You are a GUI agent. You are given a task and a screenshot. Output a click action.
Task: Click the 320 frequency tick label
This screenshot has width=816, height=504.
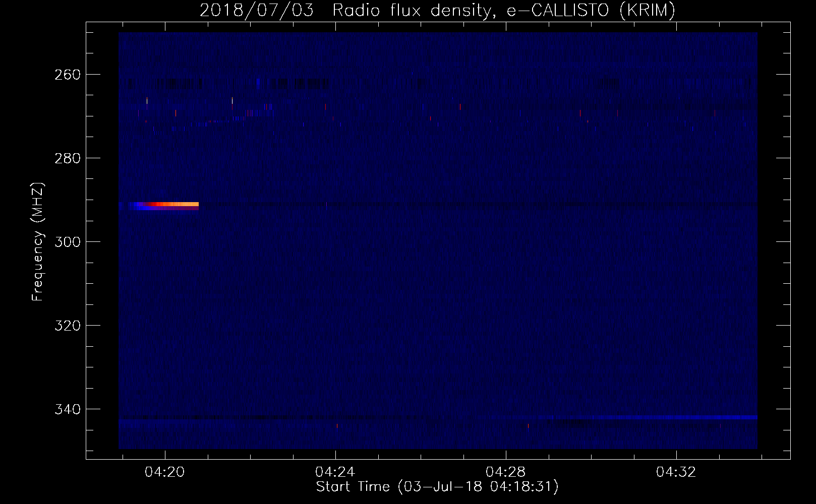pos(68,326)
